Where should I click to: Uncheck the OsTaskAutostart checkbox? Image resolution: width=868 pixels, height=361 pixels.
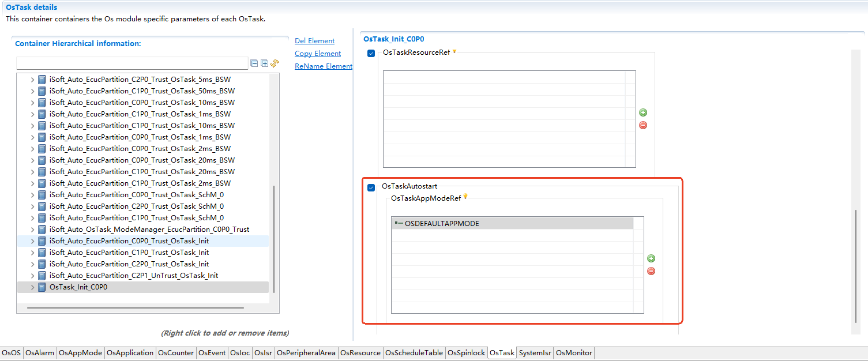tap(371, 187)
